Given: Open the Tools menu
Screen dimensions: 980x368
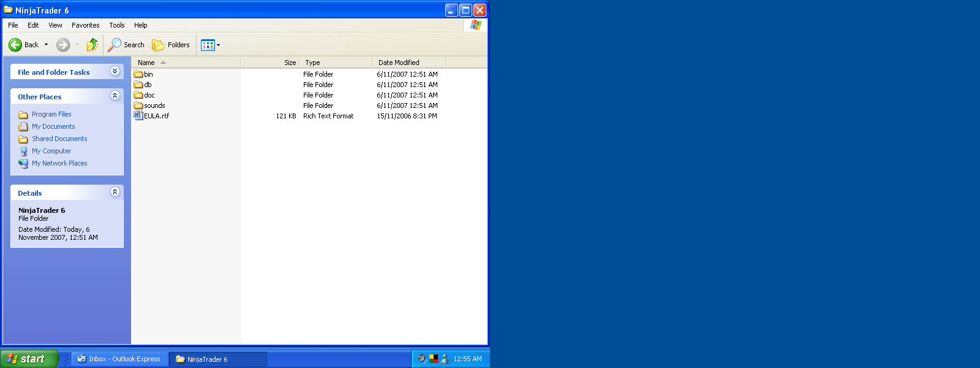Looking at the screenshot, I should (117, 25).
